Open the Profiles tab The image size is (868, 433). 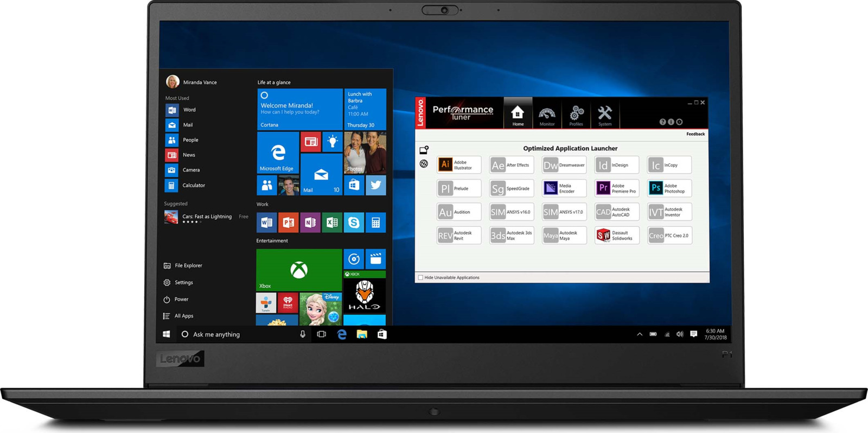576,116
